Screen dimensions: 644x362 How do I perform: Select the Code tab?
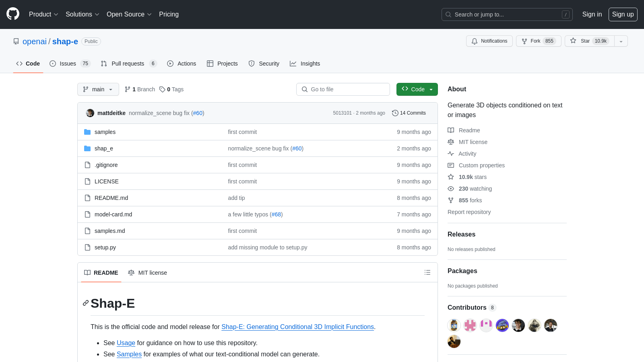28,64
